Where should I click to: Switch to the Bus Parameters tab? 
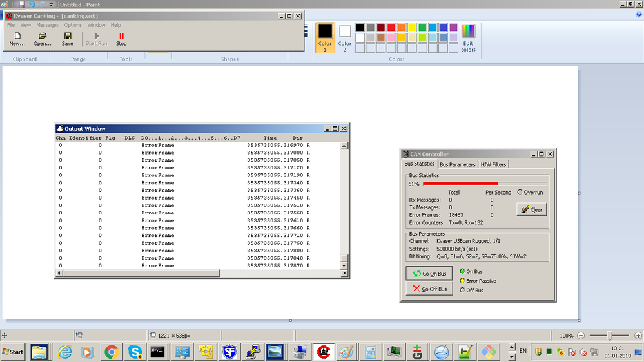[457, 165]
